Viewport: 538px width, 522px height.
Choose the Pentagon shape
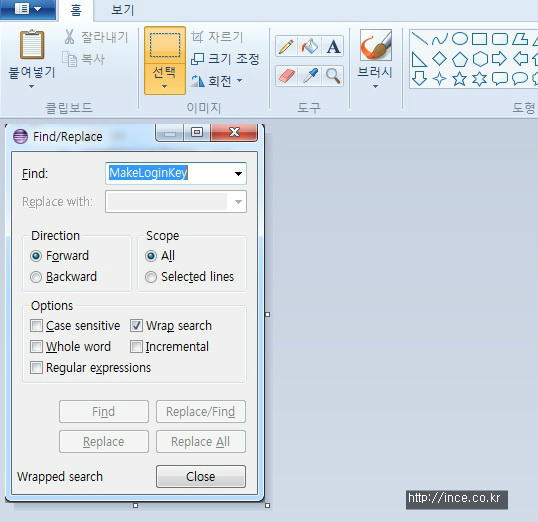coord(460,59)
